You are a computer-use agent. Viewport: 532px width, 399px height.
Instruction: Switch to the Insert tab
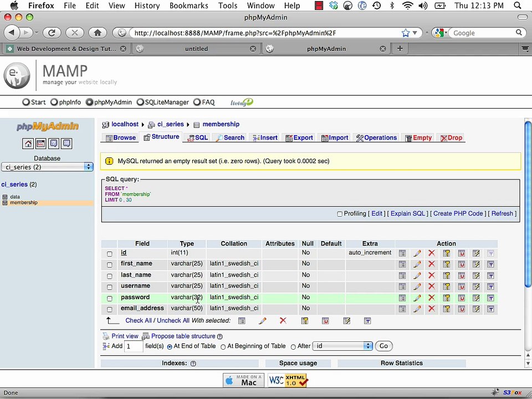pos(265,138)
